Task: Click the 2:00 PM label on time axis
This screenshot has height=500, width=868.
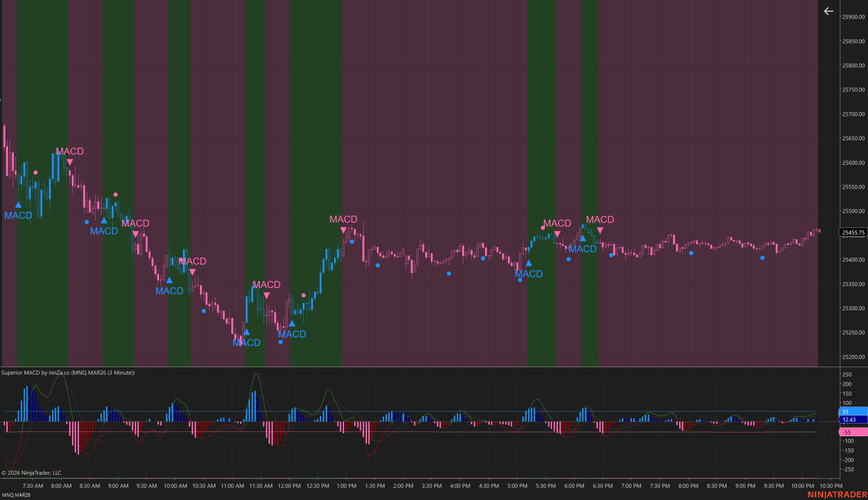Action: [403, 486]
